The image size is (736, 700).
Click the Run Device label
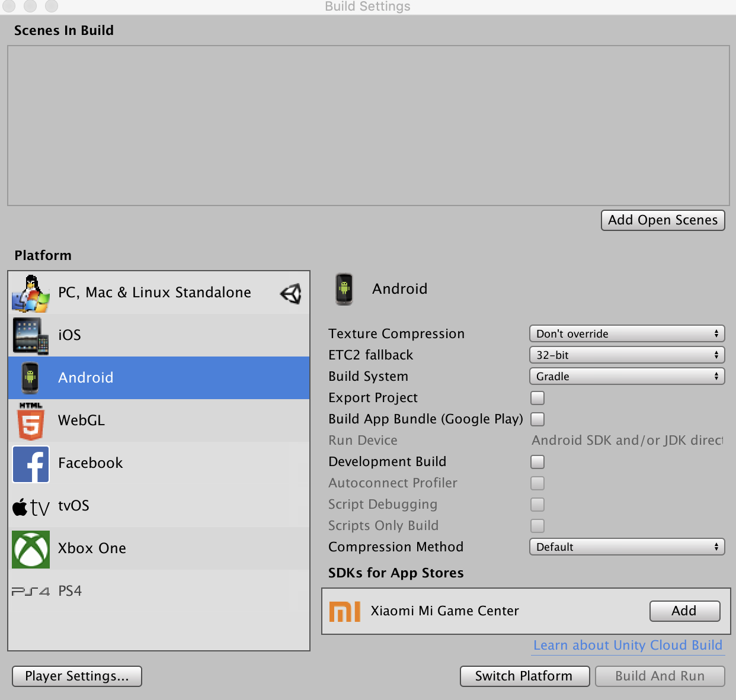point(363,441)
